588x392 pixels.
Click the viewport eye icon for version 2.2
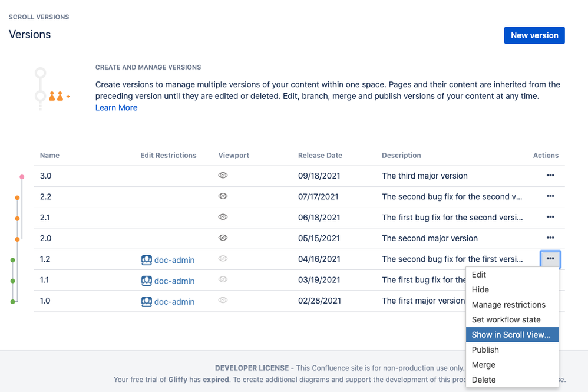tap(223, 196)
